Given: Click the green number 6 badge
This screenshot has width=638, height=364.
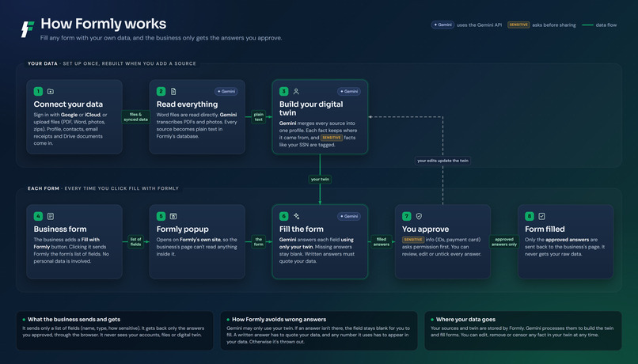Looking at the screenshot, I should 283,216.
